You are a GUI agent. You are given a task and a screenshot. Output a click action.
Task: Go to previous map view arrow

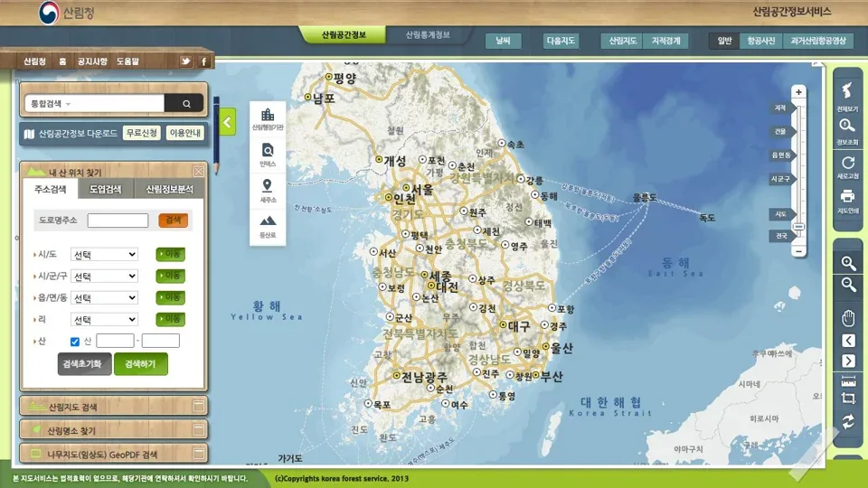pyautogui.click(x=848, y=341)
